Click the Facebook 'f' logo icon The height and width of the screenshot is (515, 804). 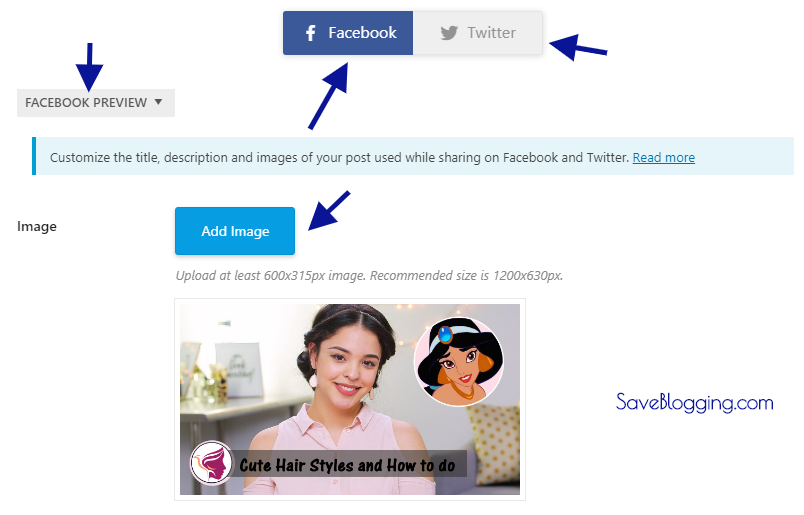click(310, 33)
